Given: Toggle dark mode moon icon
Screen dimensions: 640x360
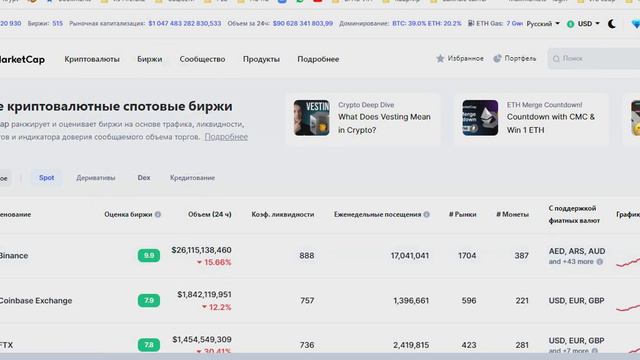Looking at the screenshot, I should point(611,24).
